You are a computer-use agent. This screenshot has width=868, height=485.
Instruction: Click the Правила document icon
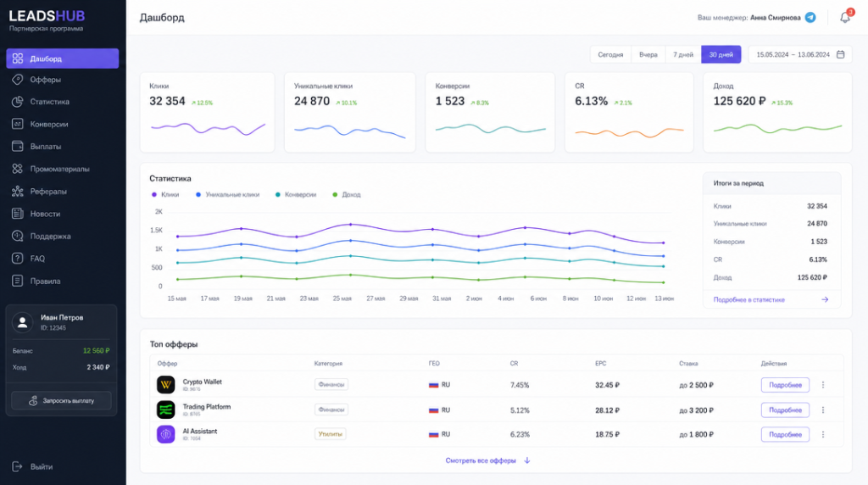(18, 281)
